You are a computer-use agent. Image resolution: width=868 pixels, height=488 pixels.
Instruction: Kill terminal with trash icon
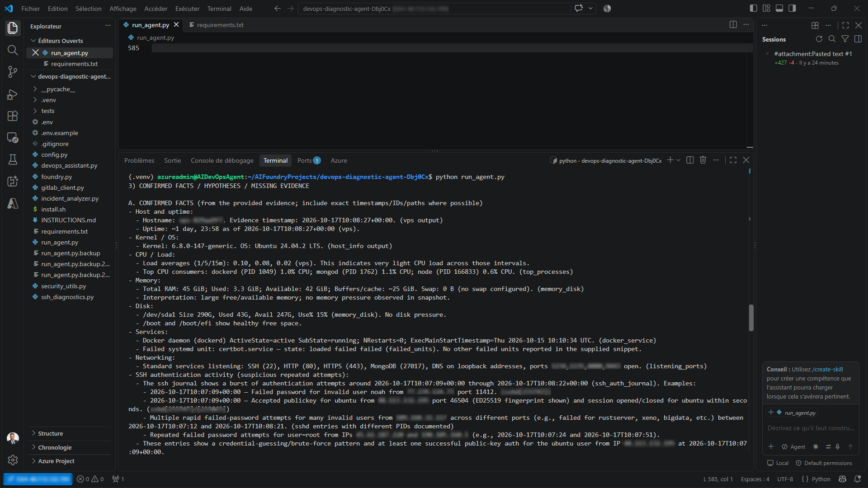tap(703, 160)
